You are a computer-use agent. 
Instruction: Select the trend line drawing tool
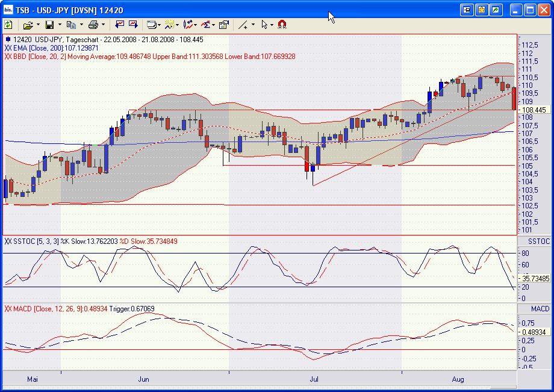pyautogui.click(x=244, y=25)
